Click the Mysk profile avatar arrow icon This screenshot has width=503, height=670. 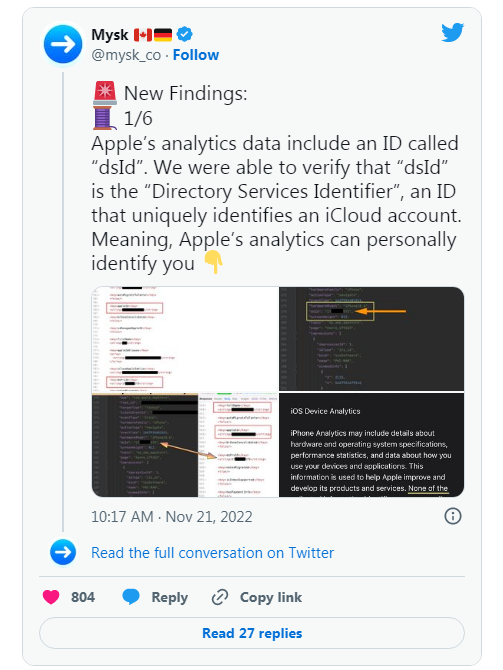coord(63,44)
